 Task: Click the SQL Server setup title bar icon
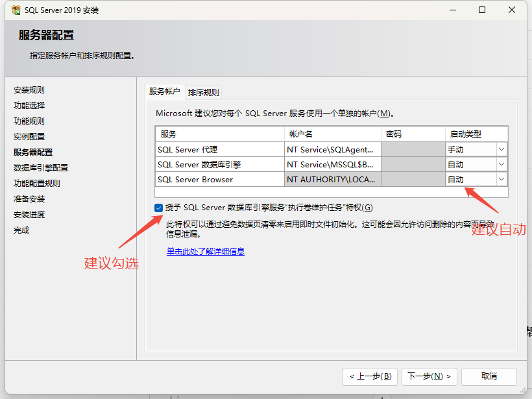click(x=16, y=10)
